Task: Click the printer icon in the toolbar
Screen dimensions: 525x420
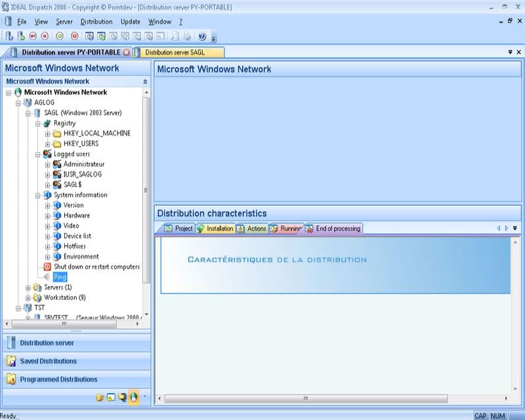Action: [x=188, y=36]
